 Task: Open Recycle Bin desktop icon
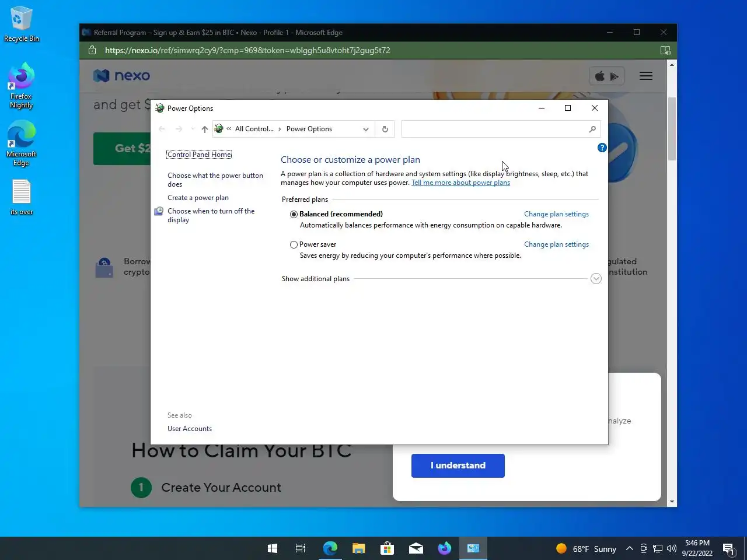pyautogui.click(x=21, y=24)
